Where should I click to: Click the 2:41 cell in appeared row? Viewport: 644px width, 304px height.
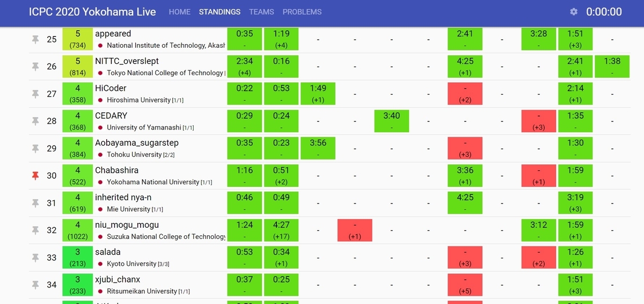pyautogui.click(x=465, y=39)
